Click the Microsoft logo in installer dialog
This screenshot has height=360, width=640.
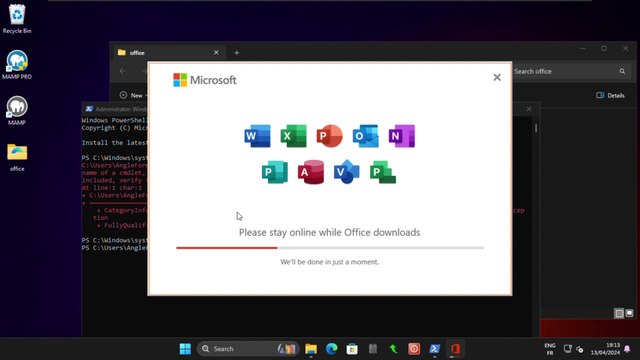pyautogui.click(x=204, y=80)
